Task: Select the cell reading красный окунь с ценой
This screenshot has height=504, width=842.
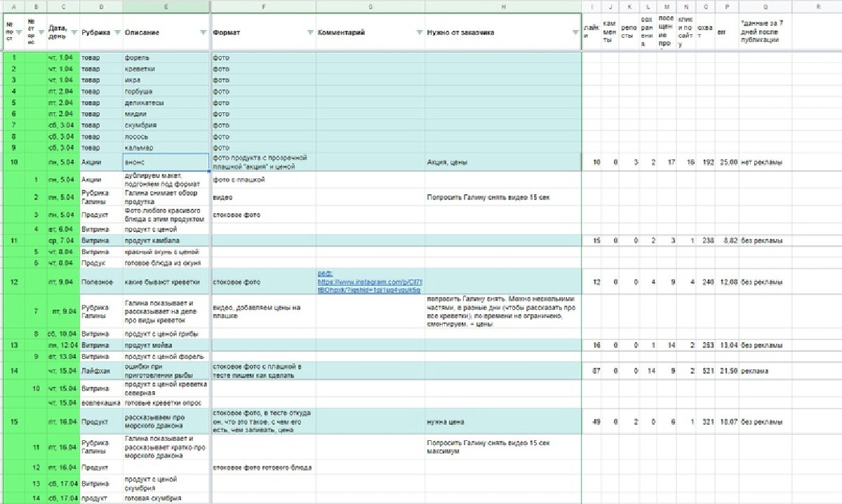Action: pos(166,252)
